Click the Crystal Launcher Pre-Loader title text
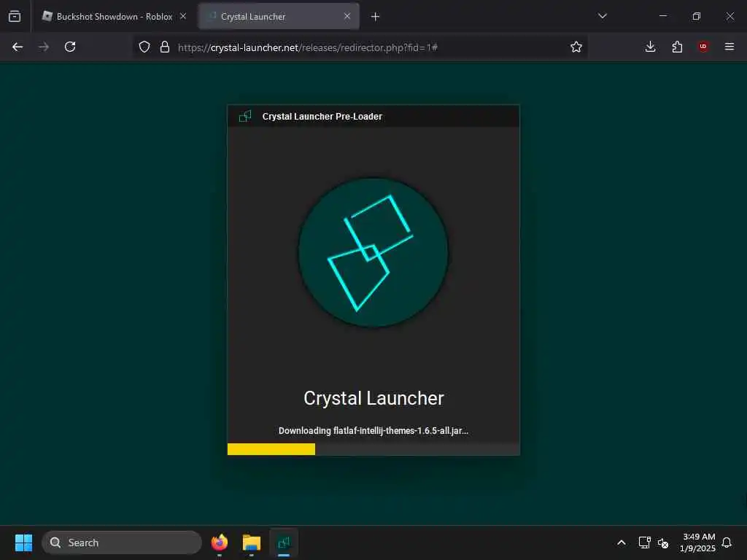This screenshot has width=747, height=560. tap(322, 117)
